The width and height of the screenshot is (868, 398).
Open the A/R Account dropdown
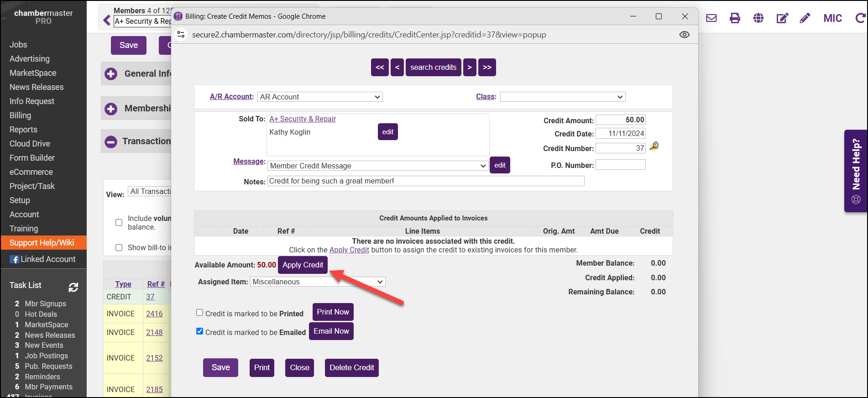click(x=319, y=97)
